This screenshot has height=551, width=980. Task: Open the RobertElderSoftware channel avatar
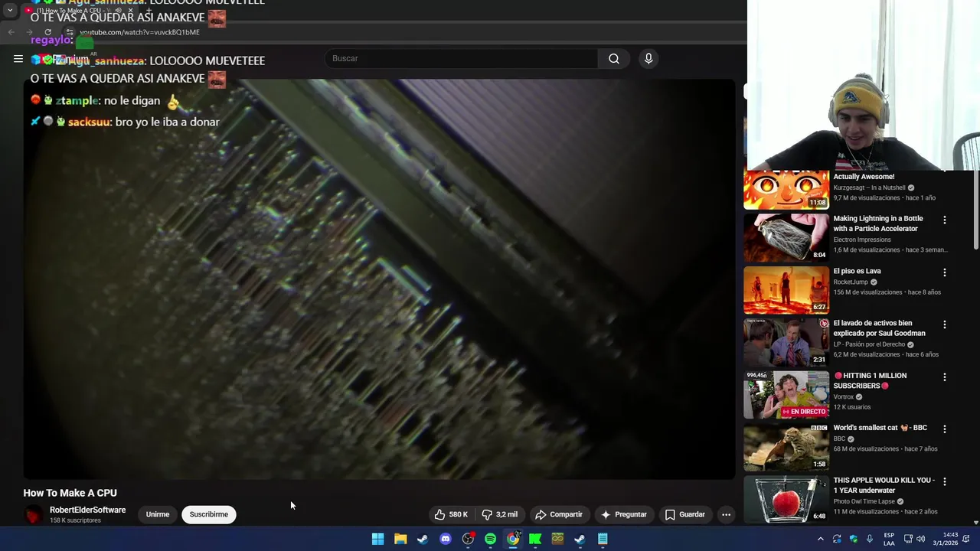pyautogui.click(x=34, y=514)
